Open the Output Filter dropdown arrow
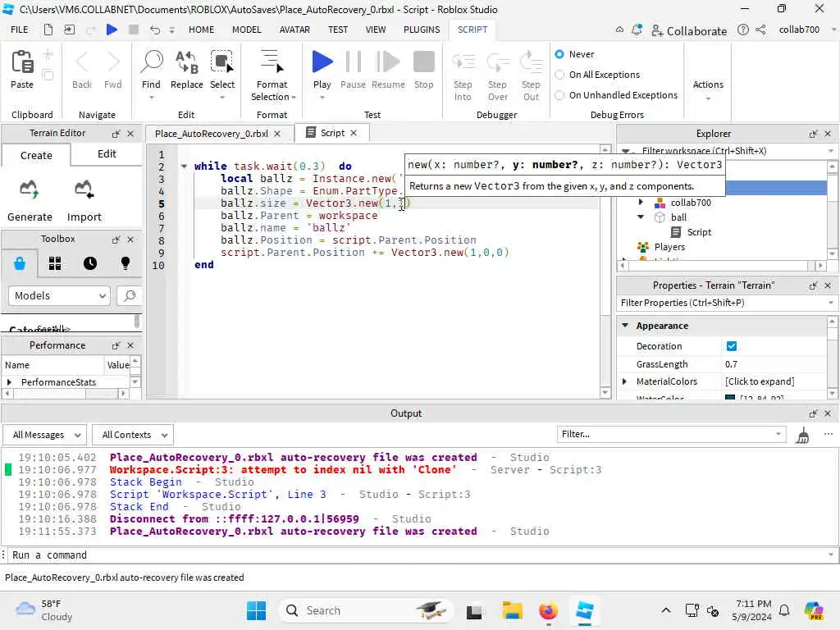Viewport: 840px width, 630px height. point(778,434)
